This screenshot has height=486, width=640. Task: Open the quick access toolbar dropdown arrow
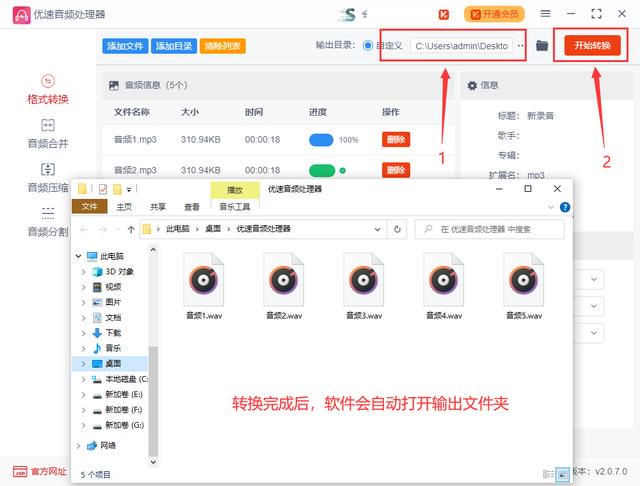tap(129, 189)
